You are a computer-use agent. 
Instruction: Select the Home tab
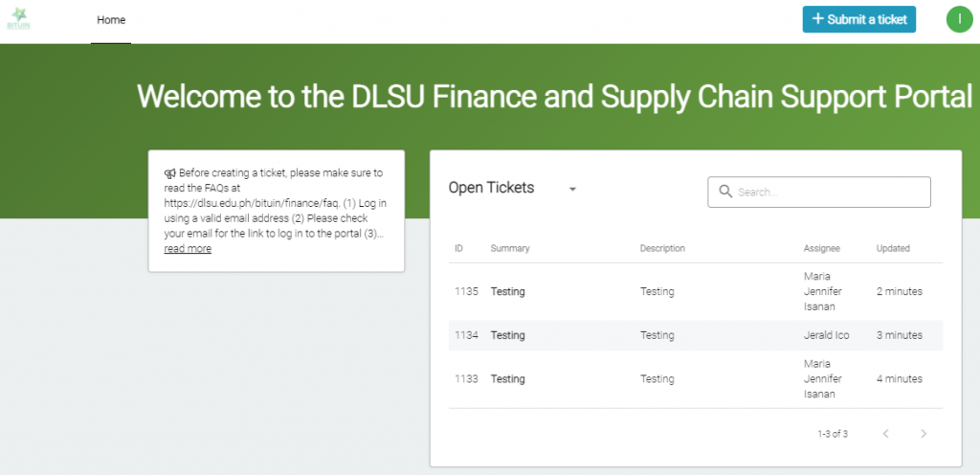(111, 20)
